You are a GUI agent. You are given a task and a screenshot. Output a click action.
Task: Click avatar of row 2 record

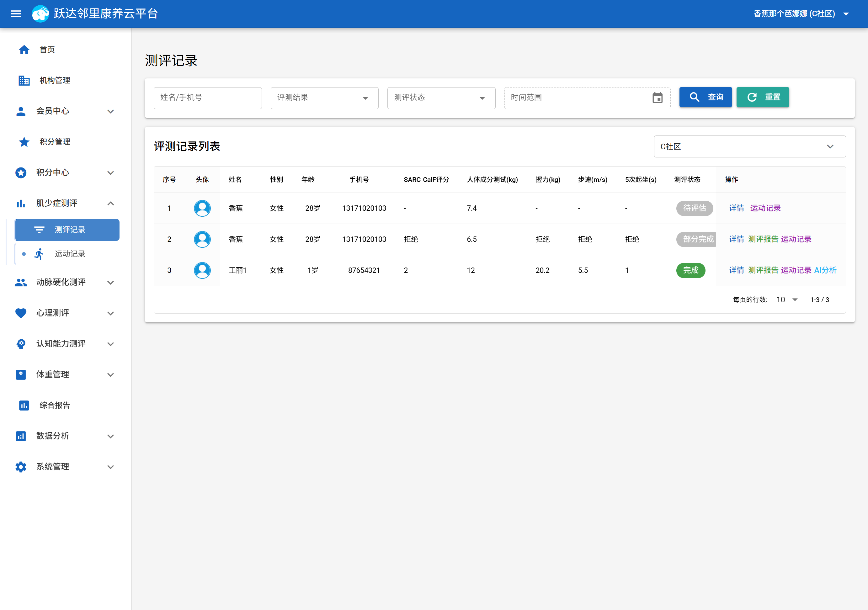(x=202, y=239)
